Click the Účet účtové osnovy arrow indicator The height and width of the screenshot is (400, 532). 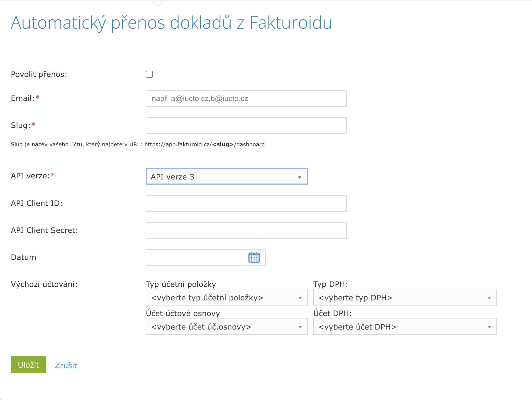pyautogui.click(x=300, y=327)
